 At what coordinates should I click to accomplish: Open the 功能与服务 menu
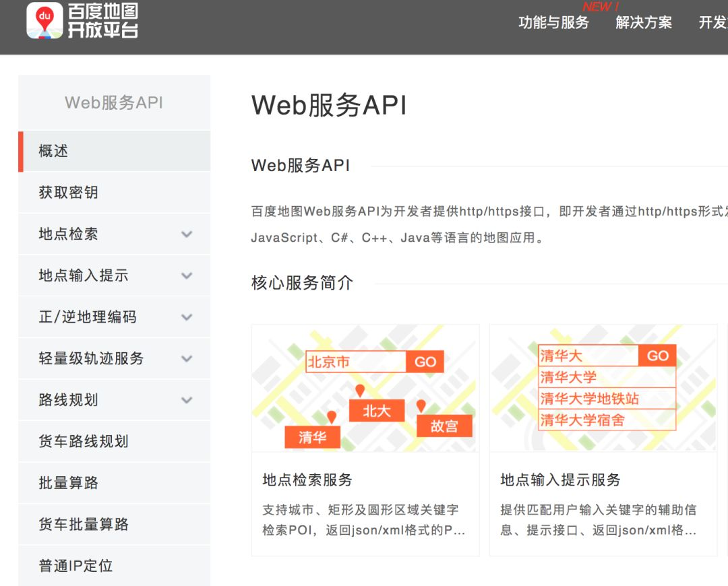tap(553, 22)
